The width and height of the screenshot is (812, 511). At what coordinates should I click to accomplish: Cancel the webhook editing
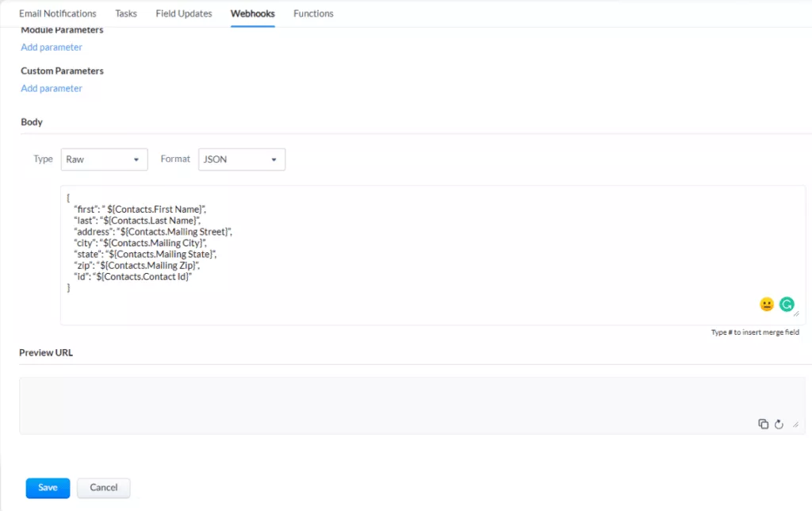104,488
